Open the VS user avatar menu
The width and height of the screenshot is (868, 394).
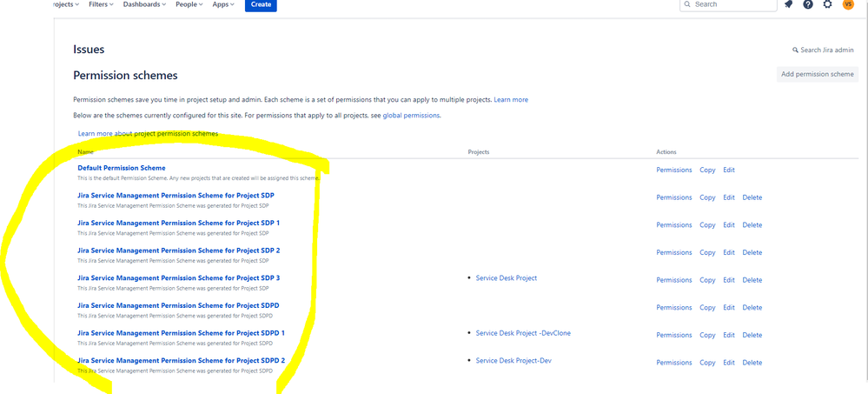click(848, 3)
